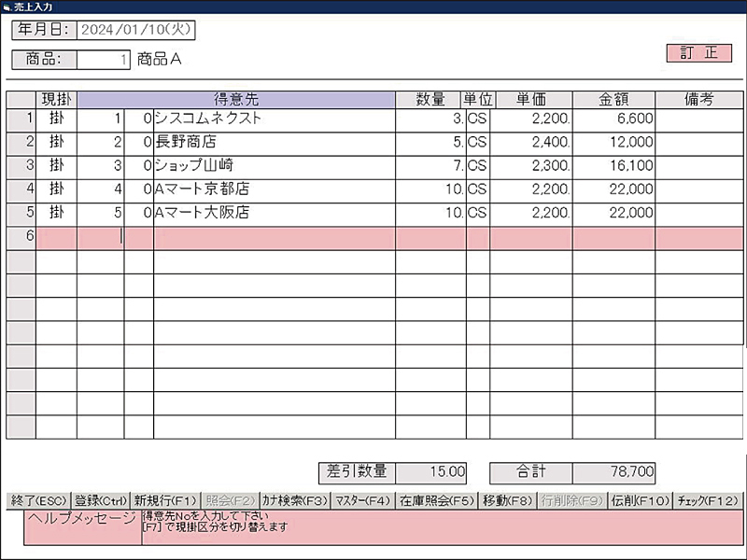Click the 伝削(F10) slip delete button
The width and height of the screenshot is (747, 560).
(640, 500)
